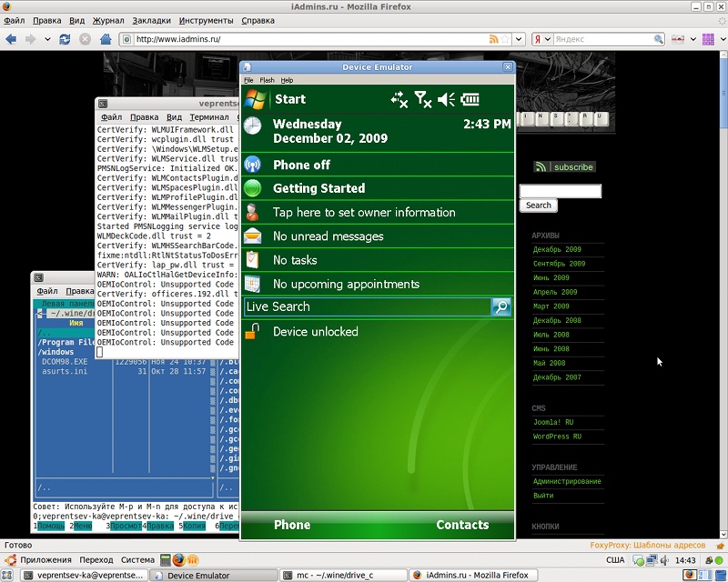The width and height of the screenshot is (728, 582).
Task: Tap the Device unlocked padlock icon
Action: point(252,331)
